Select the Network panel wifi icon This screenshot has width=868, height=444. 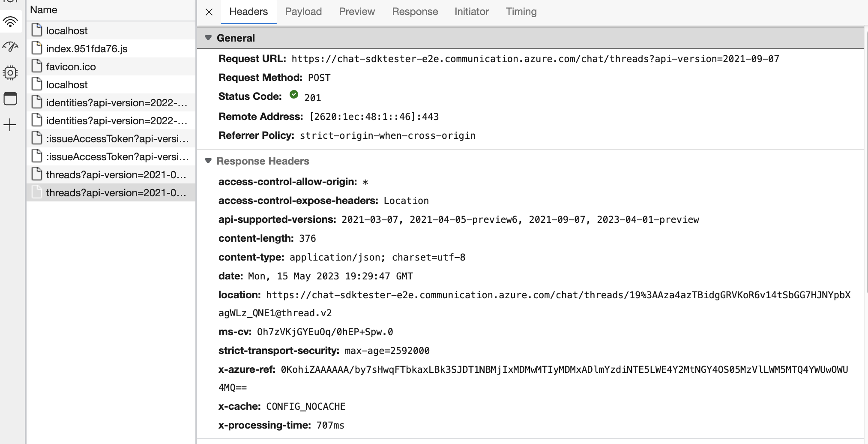point(10,21)
